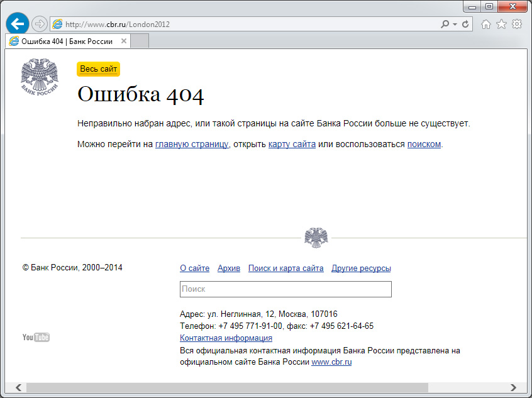This screenshot has height=398, width=532.
Task: Open a new blank tab
Action: [x=140, y=41]
